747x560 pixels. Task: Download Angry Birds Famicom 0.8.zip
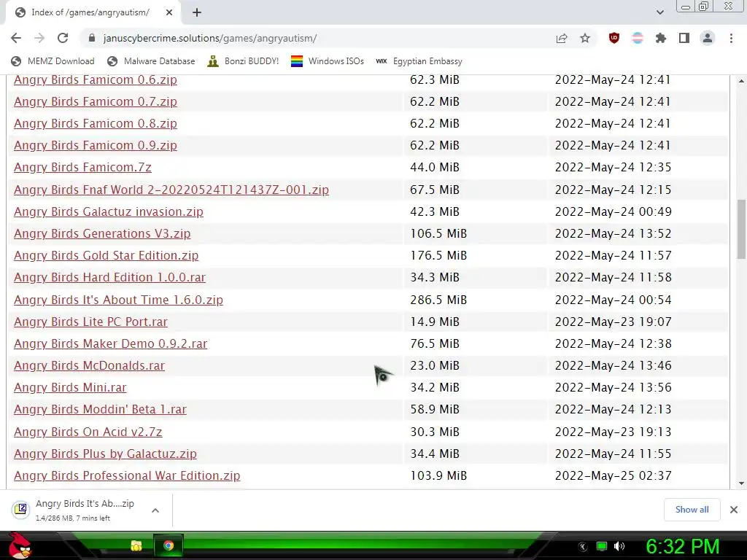96,123
